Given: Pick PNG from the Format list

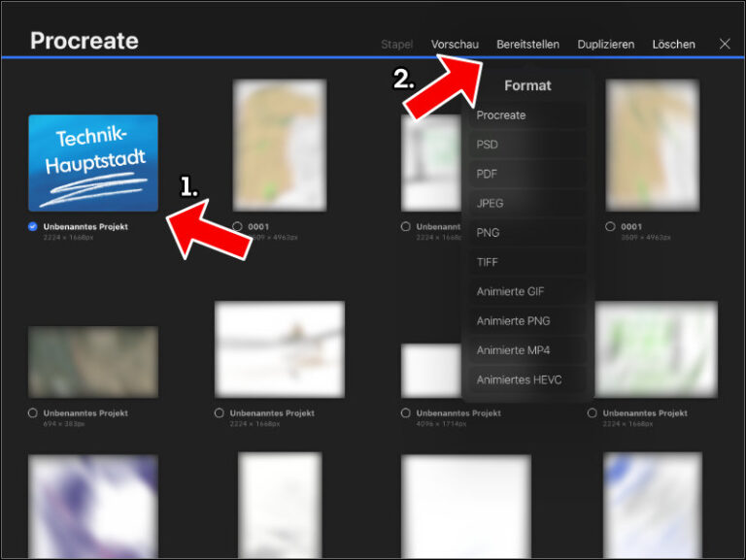Looking at the screenshot, I should point(527,233).
